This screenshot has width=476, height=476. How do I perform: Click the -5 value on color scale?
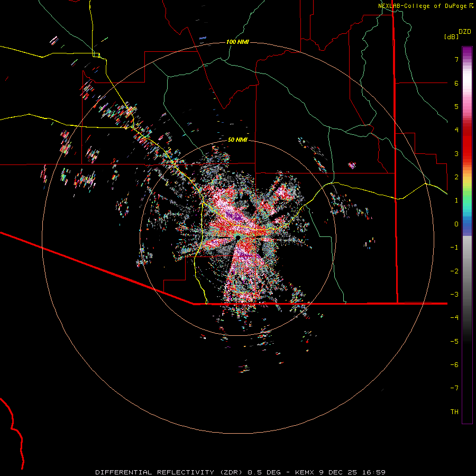454,342
